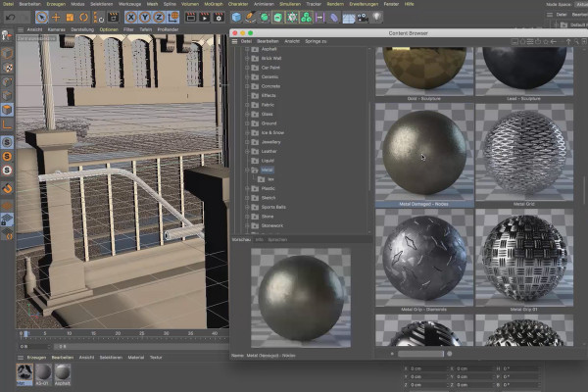
Task: Add a Cube primitive object
Action: (x=236, y=18)
